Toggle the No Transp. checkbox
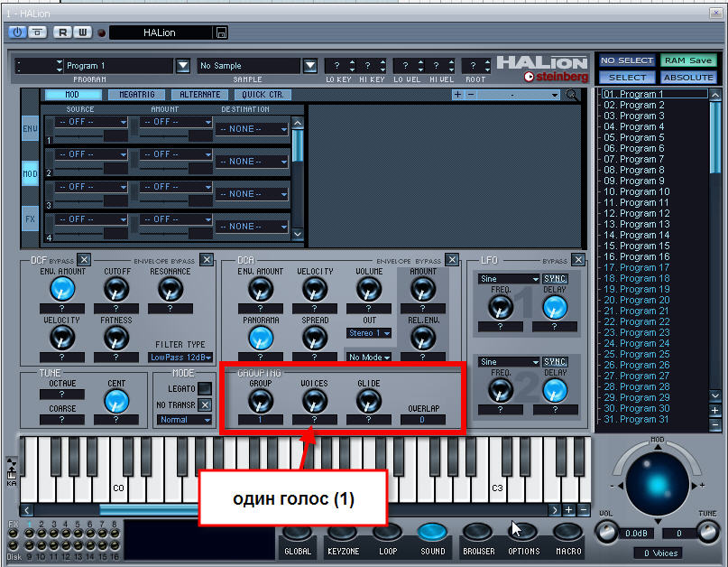728x567 pixels. [x=205, y=404]
